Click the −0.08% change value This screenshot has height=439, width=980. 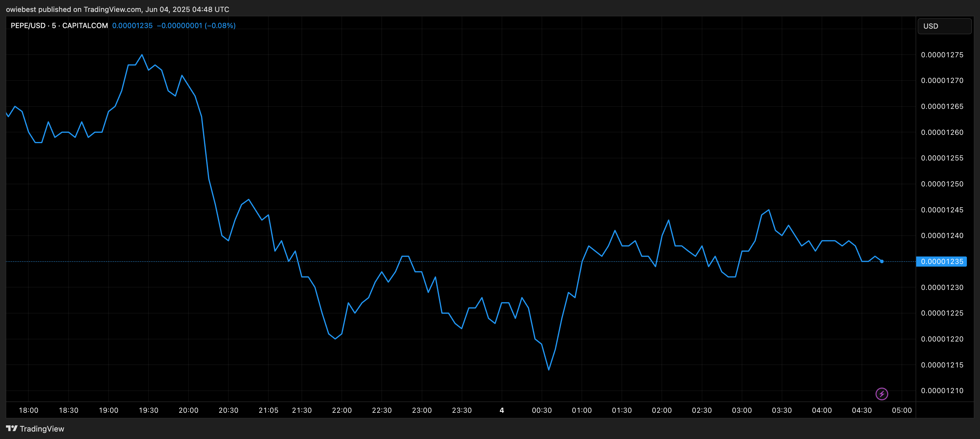tap(220, 25)
